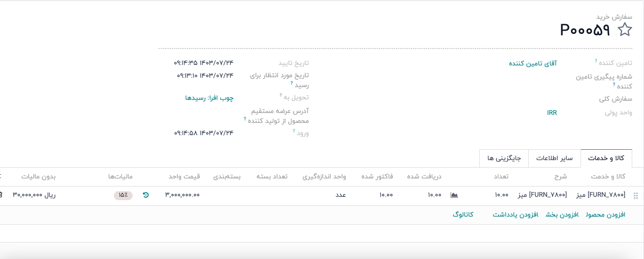
Task: Open the جایگزینی ها tab
Action: [504, 158]
